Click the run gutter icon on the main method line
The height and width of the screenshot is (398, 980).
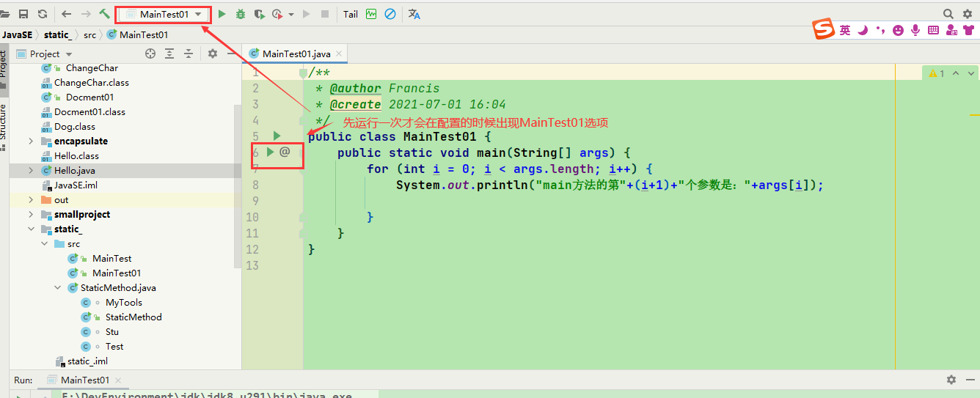tap(270, 152)
